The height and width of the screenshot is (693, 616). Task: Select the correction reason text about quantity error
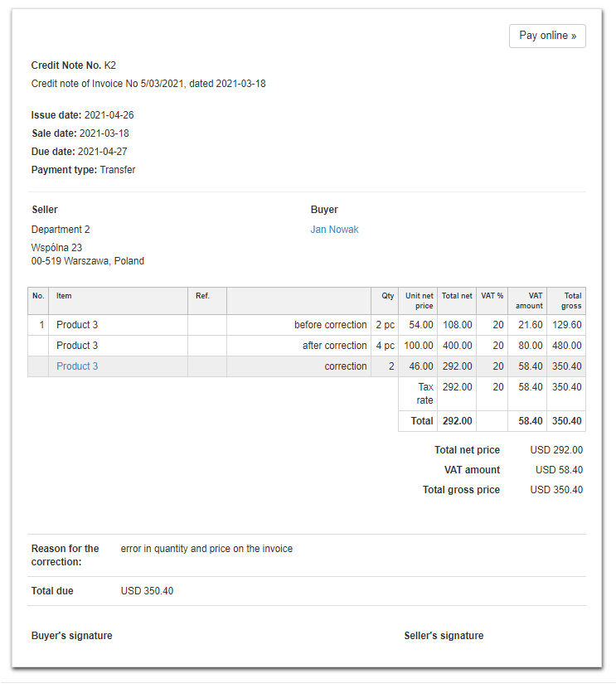(x=206, y=549)
